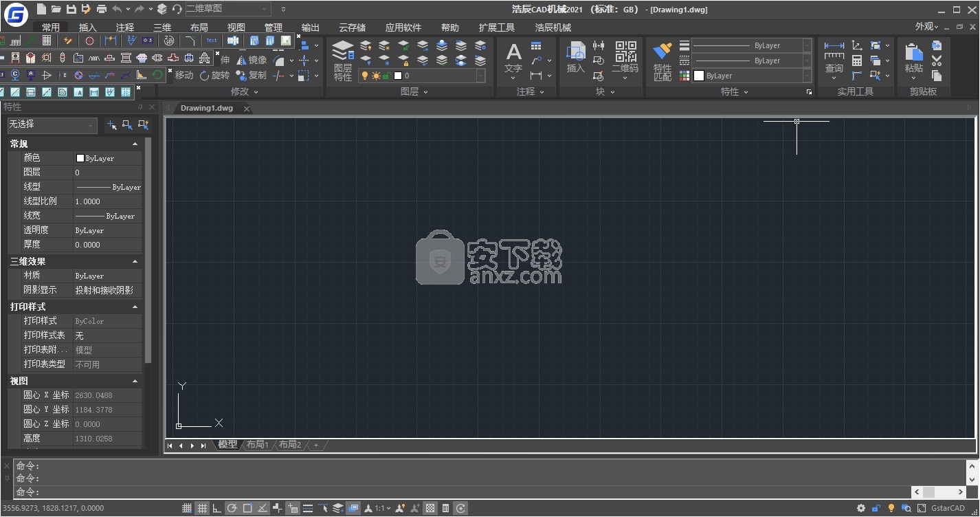This screenshot has width=980, height=517.
Task: Select the 旋转 rotate tool
Action: [214, 75]
